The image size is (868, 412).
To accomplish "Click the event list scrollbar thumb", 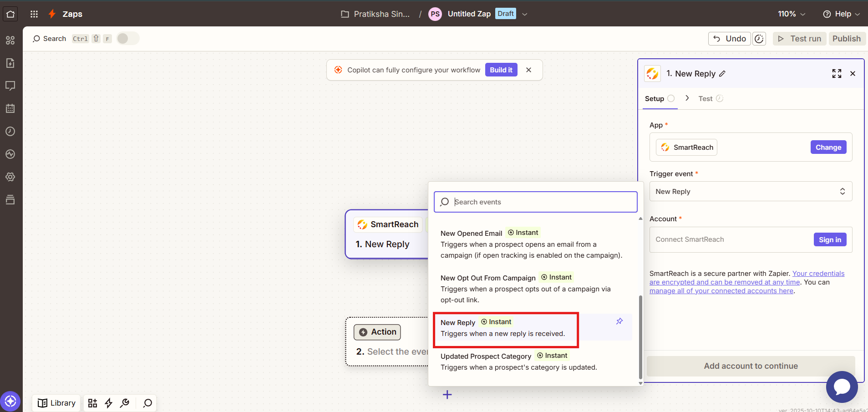I will point(640,337).
